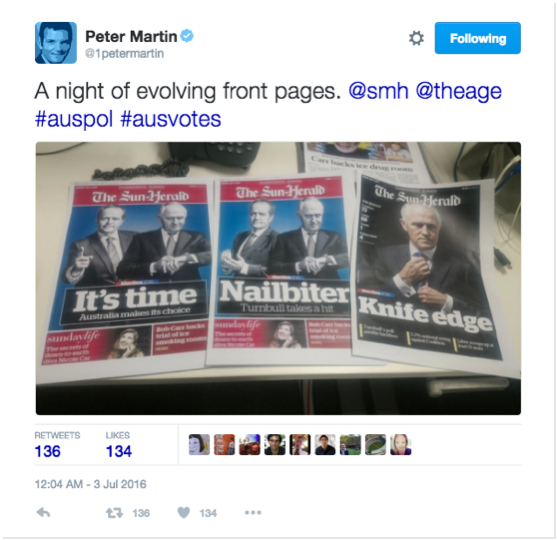
Task: Open the @theage mention link
Action: pos(458,91)
